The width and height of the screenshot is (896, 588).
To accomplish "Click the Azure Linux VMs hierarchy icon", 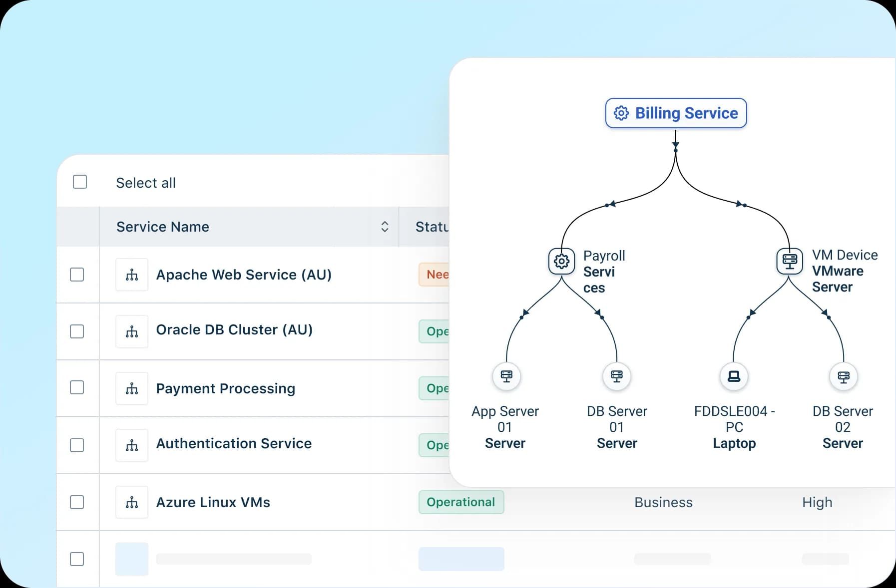I will (132, 502).
